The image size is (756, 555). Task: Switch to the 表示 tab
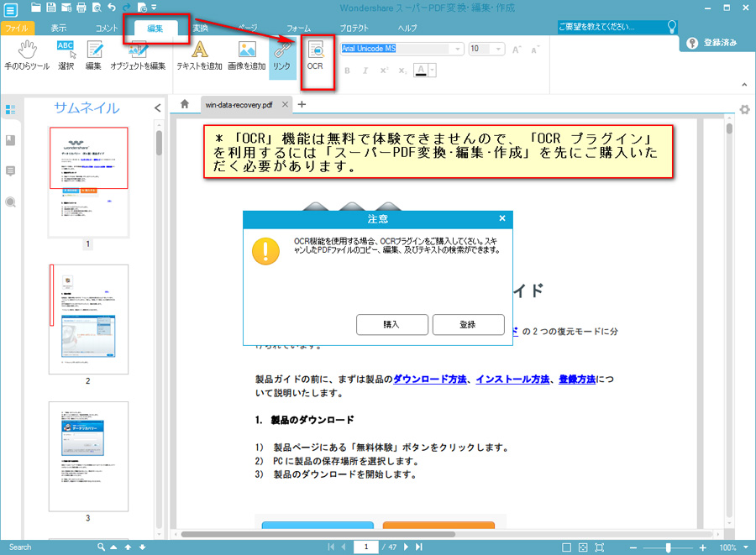click(x=59, y=28)
